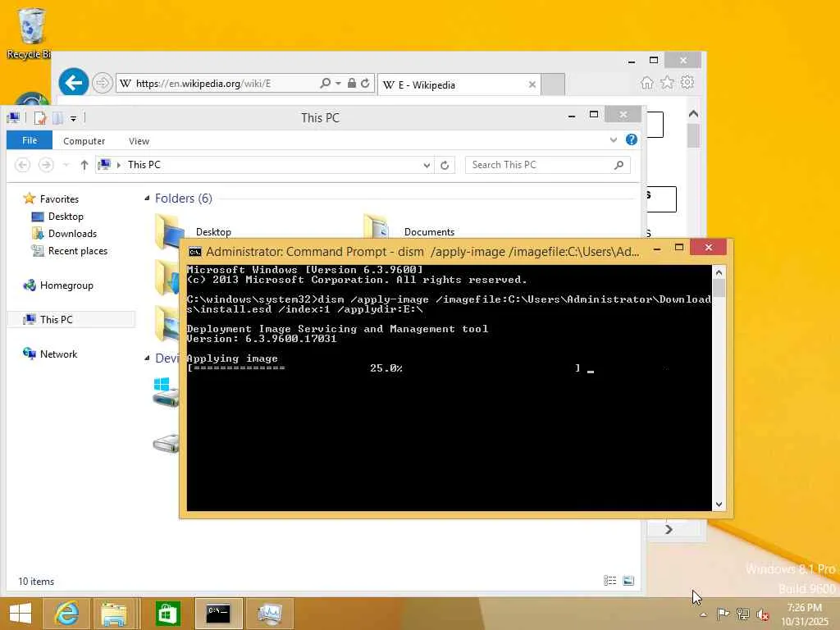Open address bar autocomplete dropdown in IE
Image resolution: width=840 pixels, height=630 pixels.
point(338,83)
